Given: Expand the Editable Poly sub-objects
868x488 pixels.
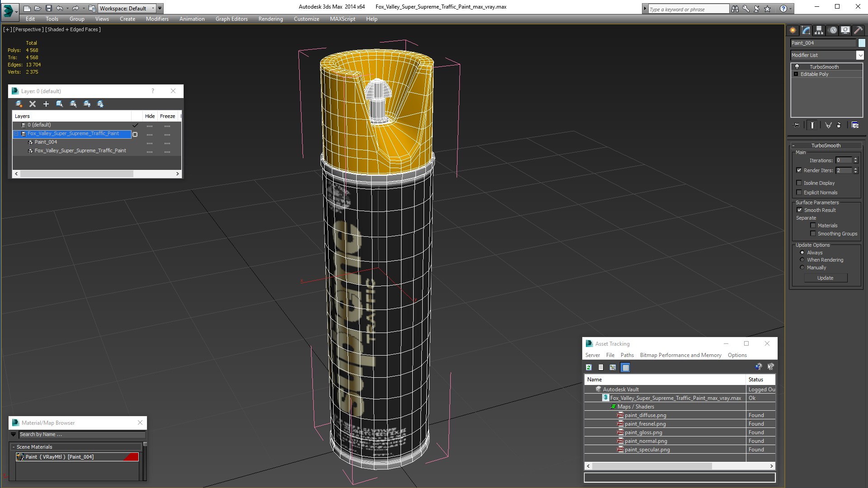Looking at the screenshot, I should pyautogui.click(x=796, y=74).
